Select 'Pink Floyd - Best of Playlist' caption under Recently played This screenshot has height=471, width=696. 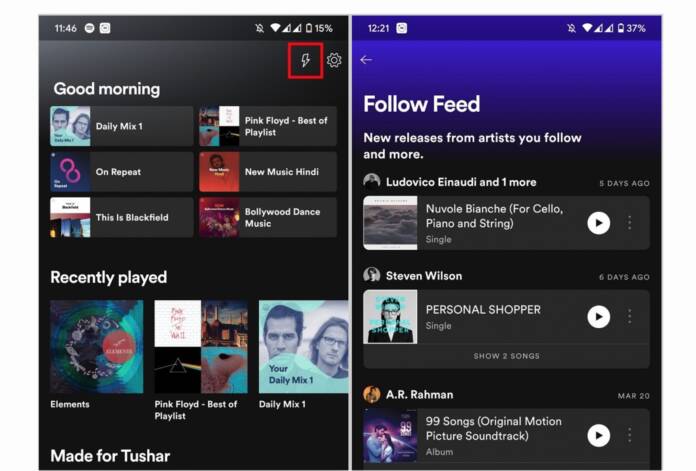pyautogui.click(x=196, y=410)
